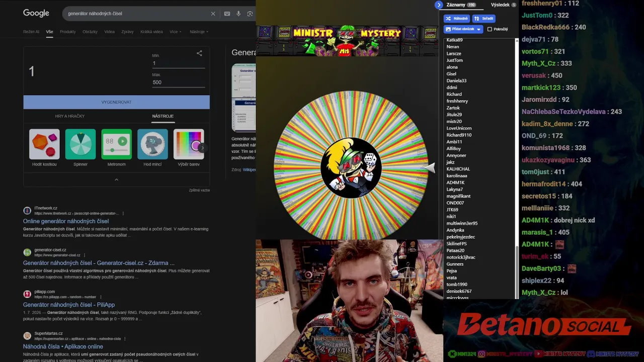Click the VYGENEROVAT button
The width and height of the screenshot is (644, 362).
click(x=116, y=102)
